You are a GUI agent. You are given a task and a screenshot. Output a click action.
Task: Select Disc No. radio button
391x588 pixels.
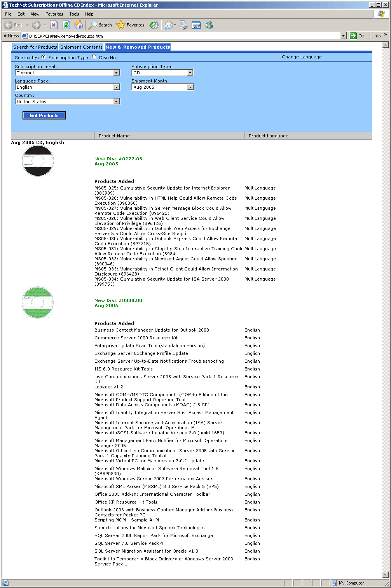pos(94,57)
